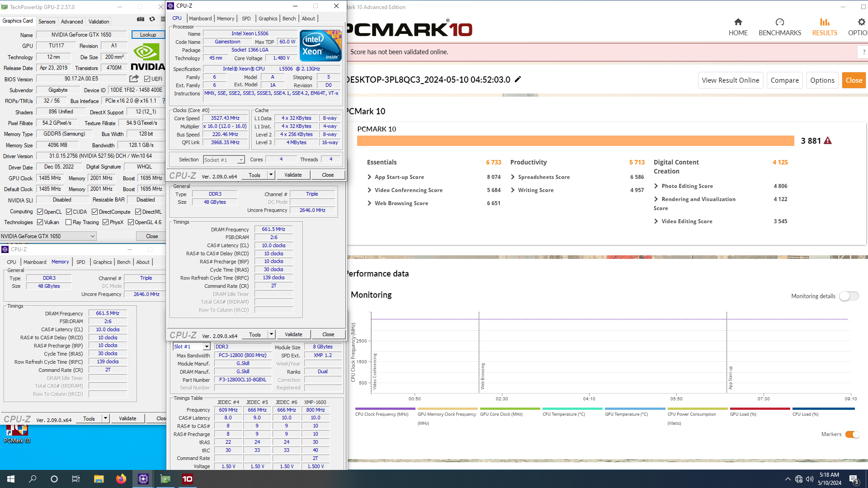
Task: Click the Intel Xeon inside logo in CPU-Z
Action: pyautogui.click(x=321, y=45)
